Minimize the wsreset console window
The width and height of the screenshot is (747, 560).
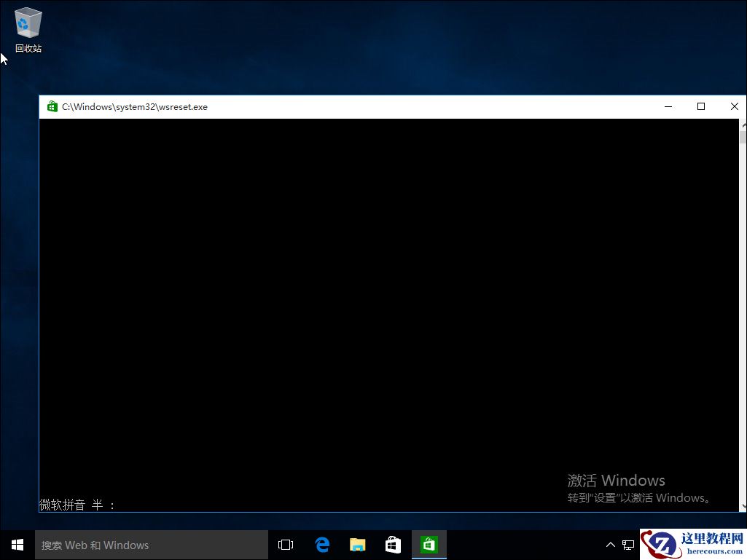tap(668, 106)
